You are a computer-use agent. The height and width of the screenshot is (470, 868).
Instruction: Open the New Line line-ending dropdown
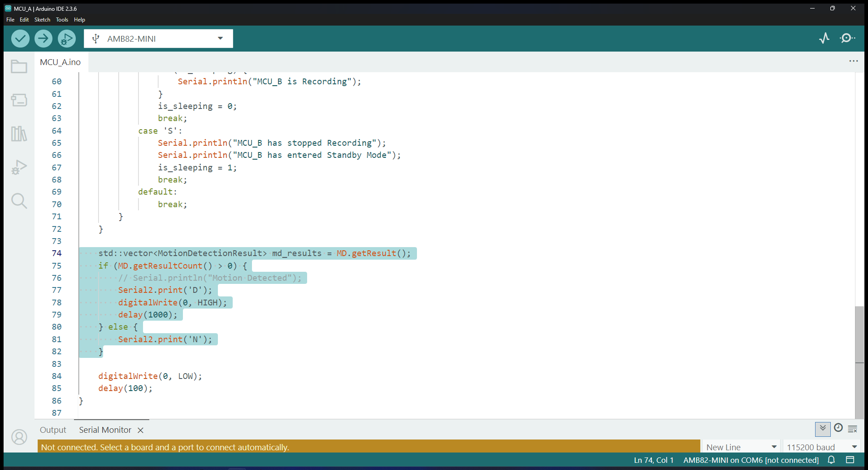(x=741, y=447)
